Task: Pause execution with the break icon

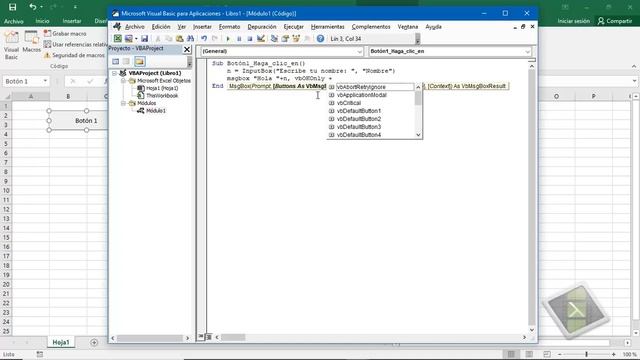Action: coord(239,38)
